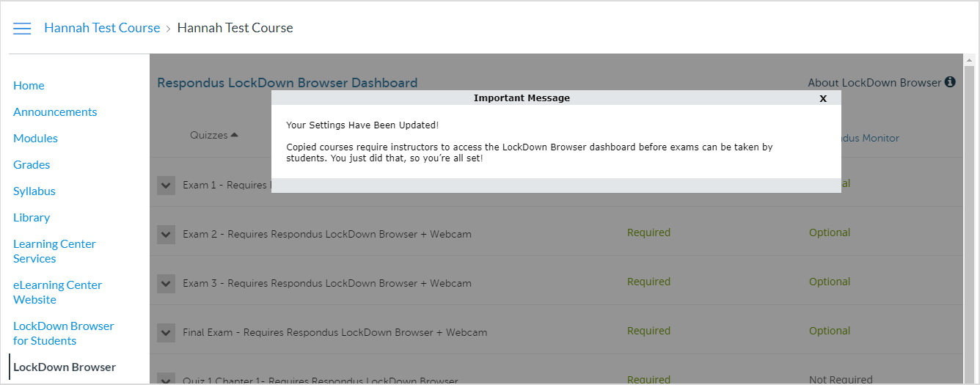Click the About LockDown Browser info icon
The width and height of the screenshot is (980, 385).
pyautogui.click(x=950, y=82)
